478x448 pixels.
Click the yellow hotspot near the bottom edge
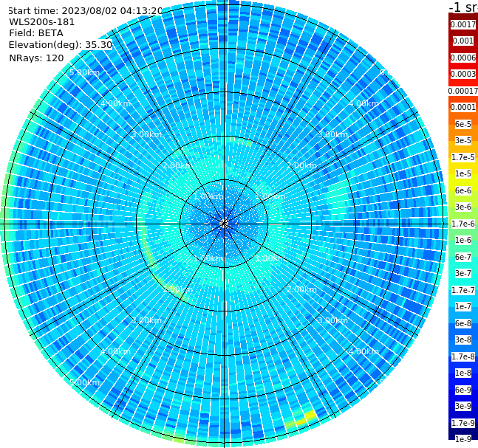point(306,418)
